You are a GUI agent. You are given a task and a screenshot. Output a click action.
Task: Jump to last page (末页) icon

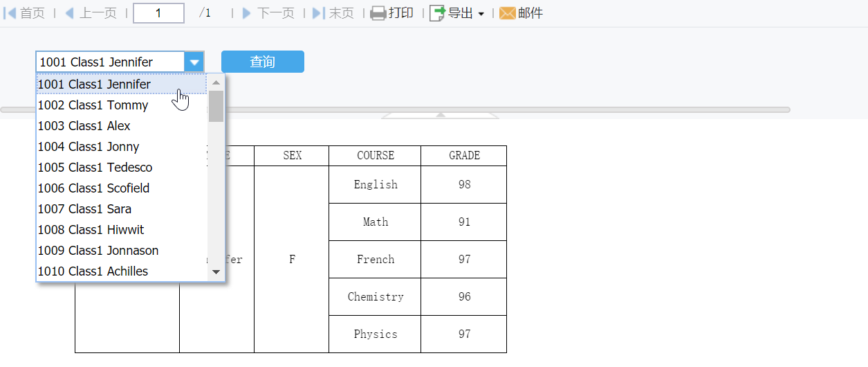point(318,13)
